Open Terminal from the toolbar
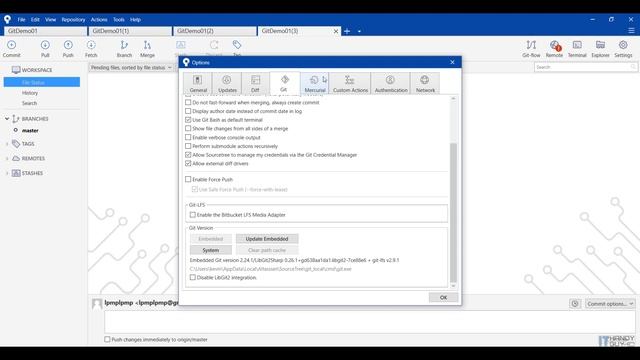Screen dimensions: 640x360 point(577,49)
